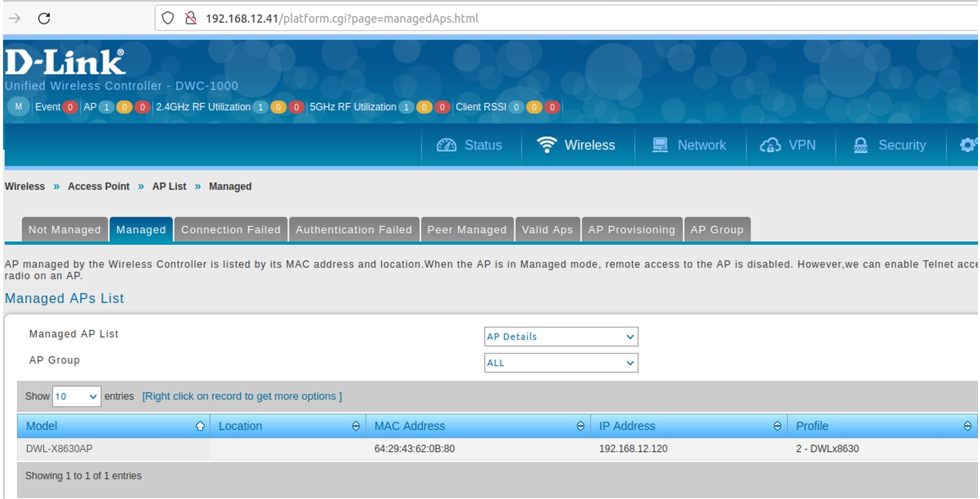Sort by IP Address column arrows
Image resolution: width=980 pixels, height=499 pixels.
pyautogui.click(x=777, y=426)
